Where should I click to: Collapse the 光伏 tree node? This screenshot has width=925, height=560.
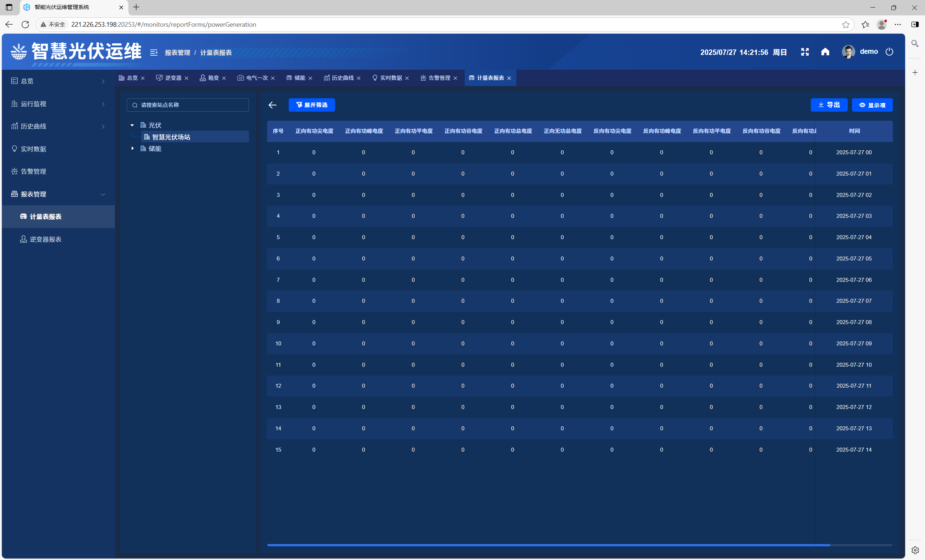click(132, 125)
